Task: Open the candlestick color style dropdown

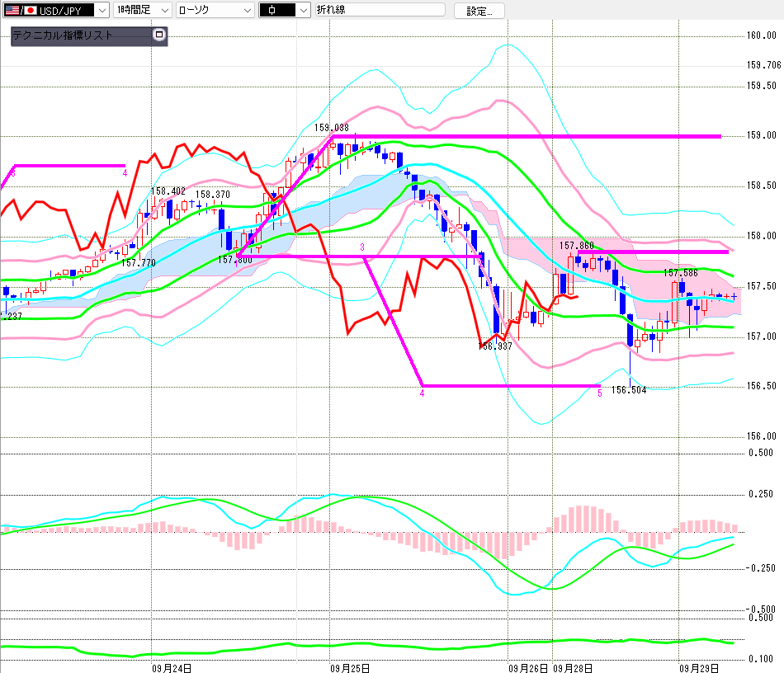Action: 285,10
